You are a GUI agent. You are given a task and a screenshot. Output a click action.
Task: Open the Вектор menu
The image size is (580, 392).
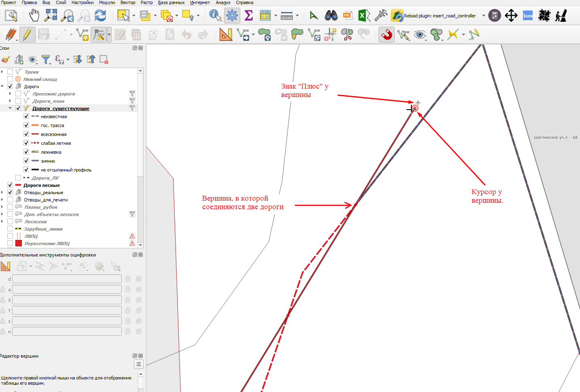coord(128,2)
